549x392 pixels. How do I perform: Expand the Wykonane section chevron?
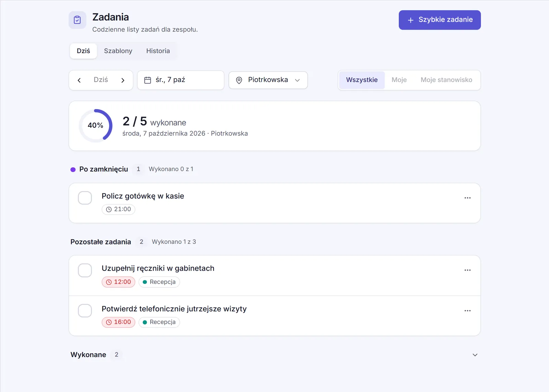coord(475,355)
